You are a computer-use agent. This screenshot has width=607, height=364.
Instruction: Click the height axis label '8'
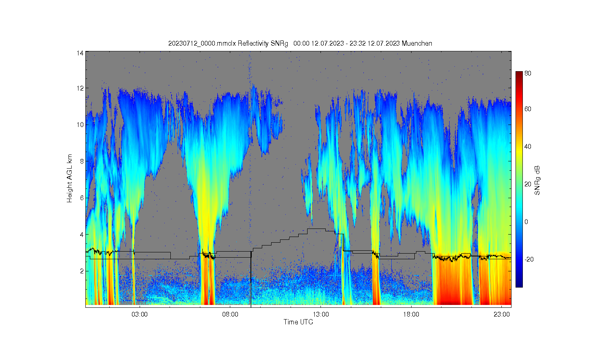click(x=82, y=161)
